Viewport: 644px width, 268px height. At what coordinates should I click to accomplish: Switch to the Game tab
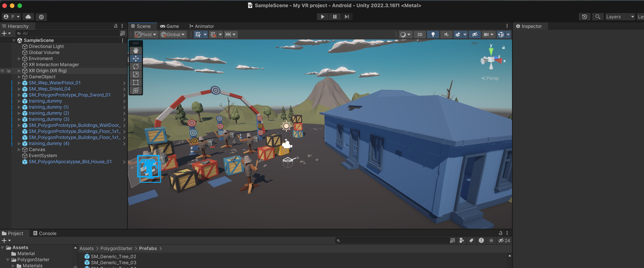170,26
